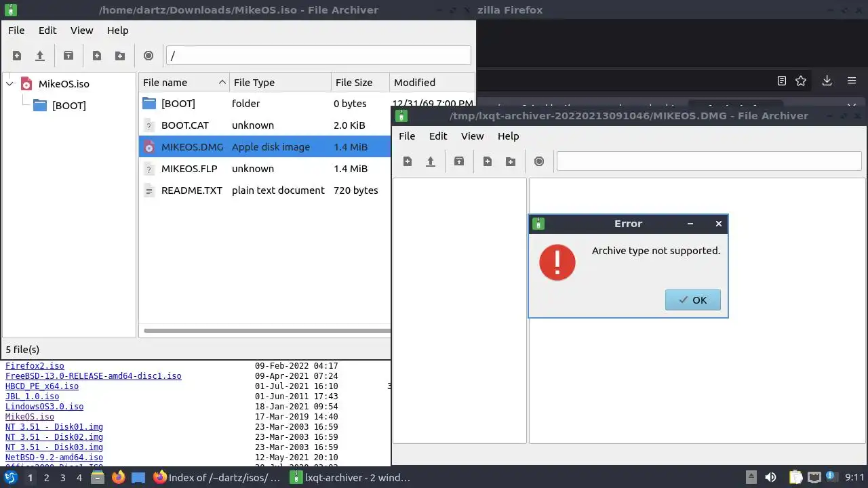This screenshot has width=868, height=488.
Task: Sort by File Type column header
Action: pyautogui.click(x=281, y=83)
